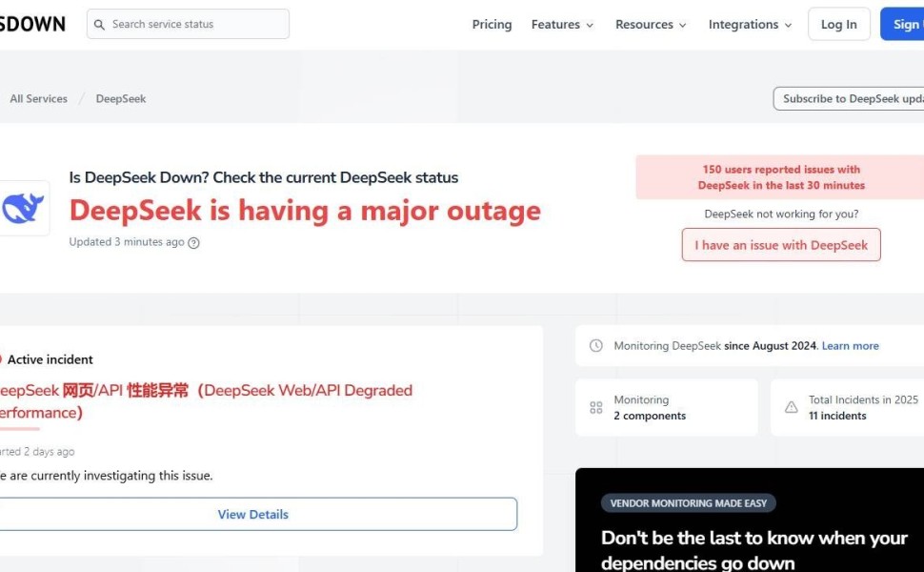Image resolution: width=924 pixels, height=572 pixels.
Task: Expand the Resources menu
Action: (651, 24)
